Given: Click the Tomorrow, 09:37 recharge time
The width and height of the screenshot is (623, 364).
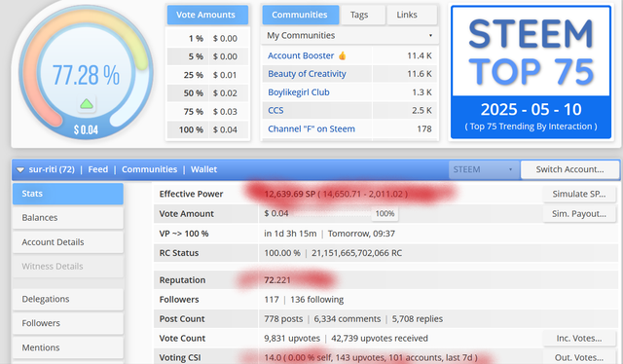Looking at the screenshot, I should point(361,234).
